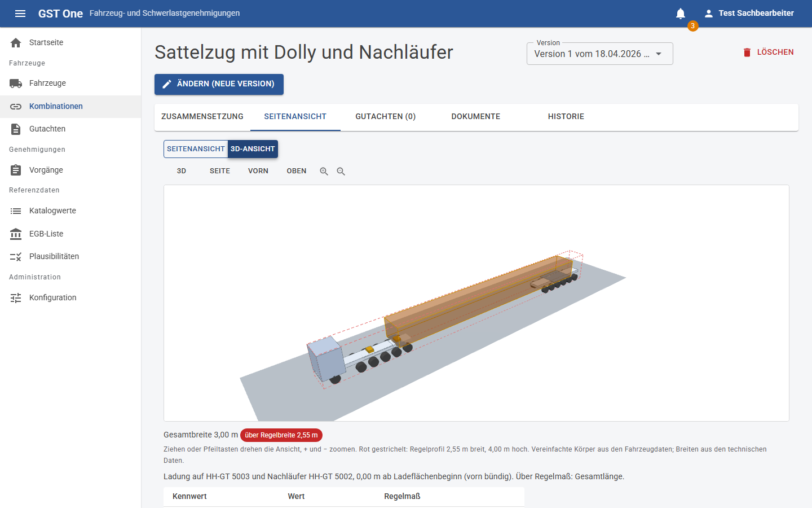This screenshot has height=508, width=812.
Task: Click the 3D truck model viewport
Action: click(x=476, y=303)
